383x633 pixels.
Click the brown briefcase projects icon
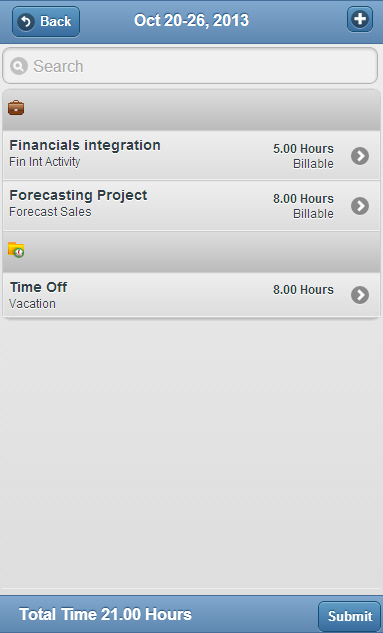click(16, 108)
